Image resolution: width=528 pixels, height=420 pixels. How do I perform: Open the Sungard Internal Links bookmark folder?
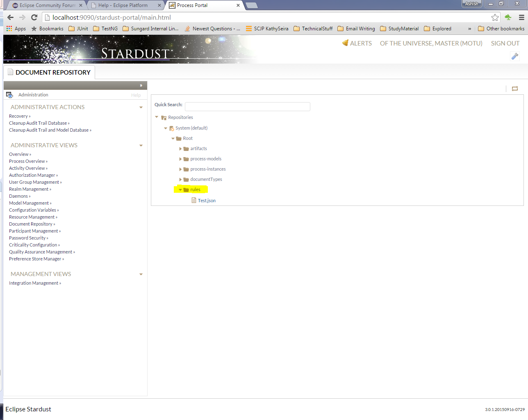(151, 29)
